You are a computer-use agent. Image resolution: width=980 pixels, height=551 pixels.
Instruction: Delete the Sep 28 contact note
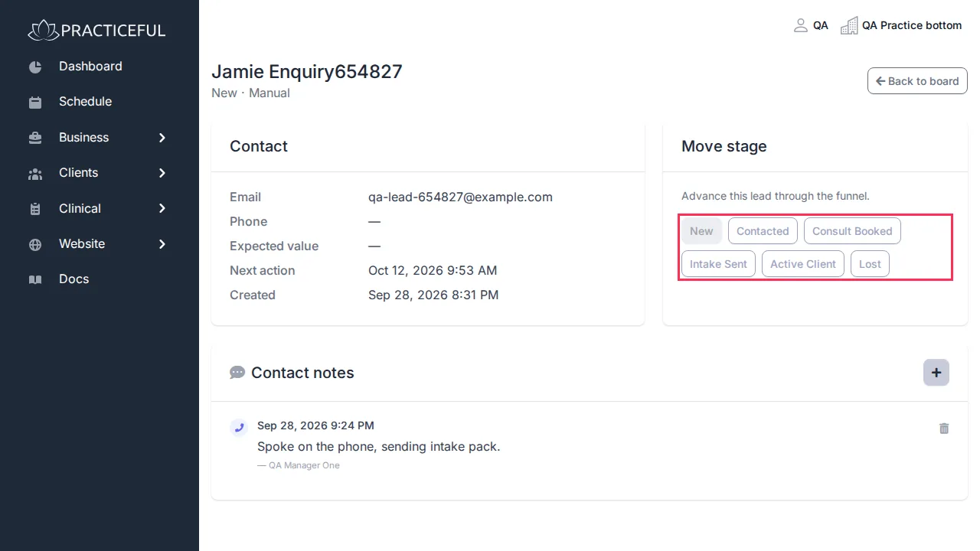[944, 429]
